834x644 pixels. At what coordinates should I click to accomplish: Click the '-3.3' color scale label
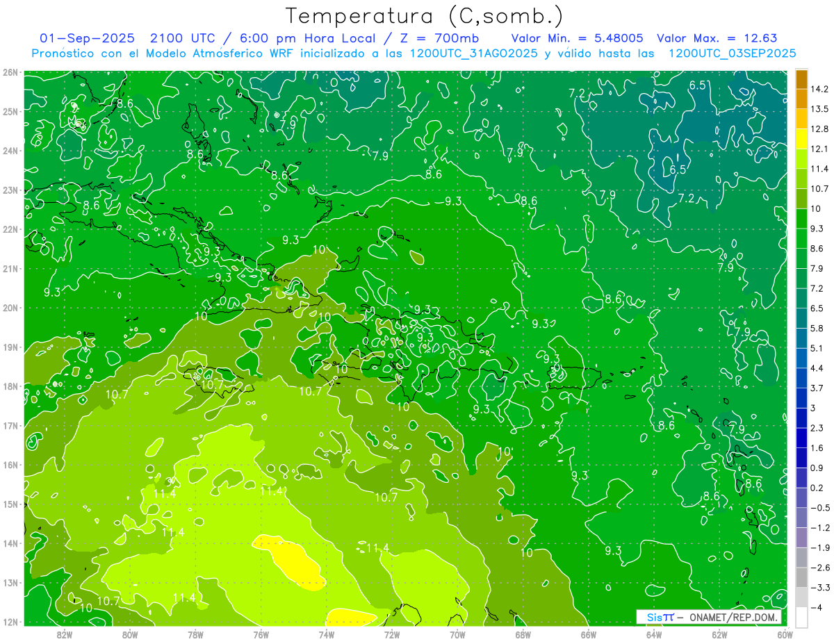[x=820, y=588]
